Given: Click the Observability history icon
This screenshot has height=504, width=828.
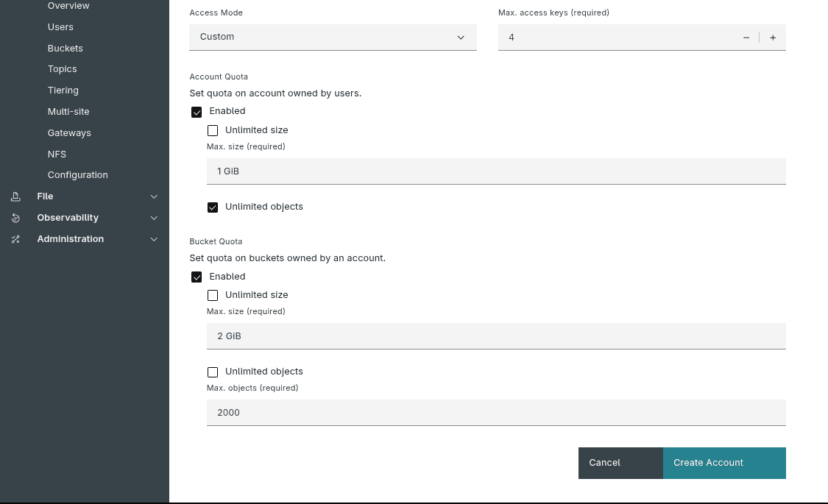Looking at the screenshot, I should coord(15,217).
